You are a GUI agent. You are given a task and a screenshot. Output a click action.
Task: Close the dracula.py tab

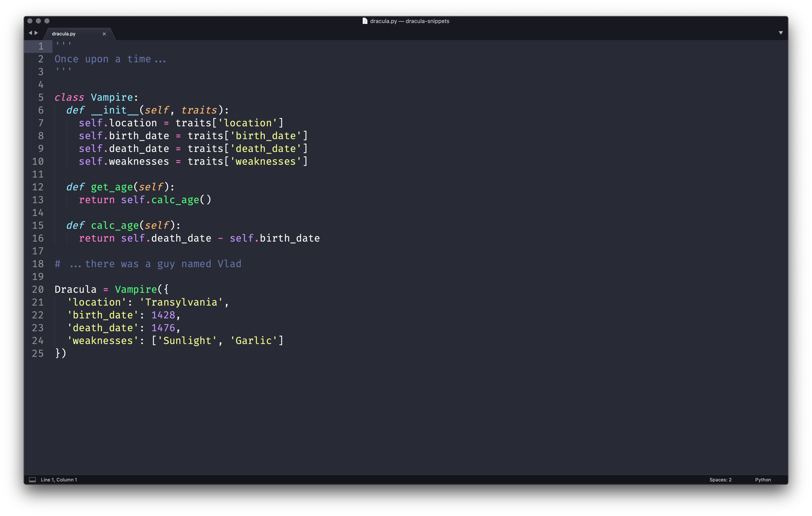(104, 34)
